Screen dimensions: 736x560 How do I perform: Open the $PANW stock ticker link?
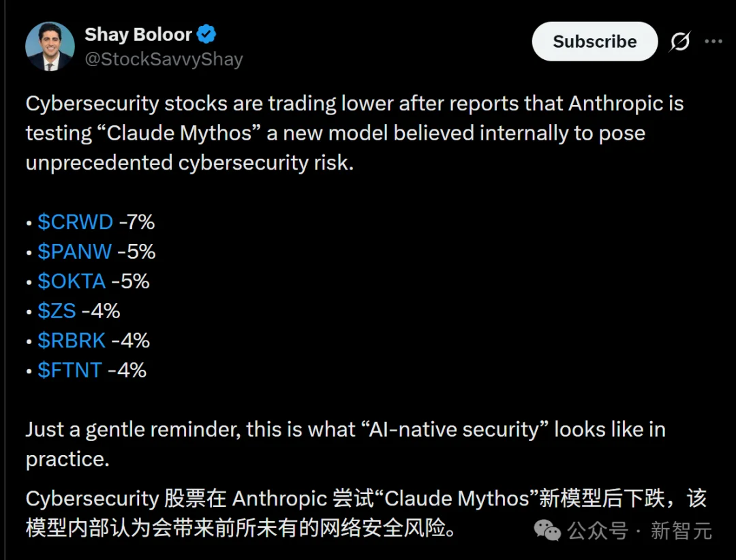pos(75,251)
